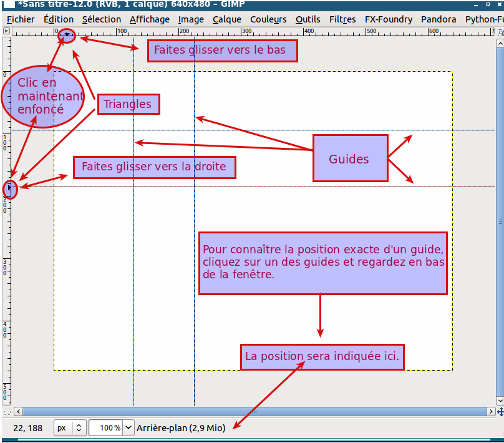504x443 pixels.
Task: Open the Calque menu
Action: [x=226, y=19]
